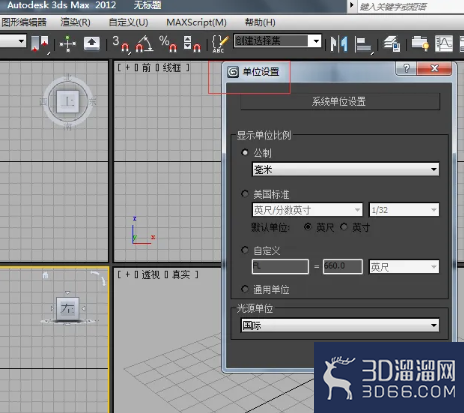Select the 美国标准 radio button
The width and height of the screenshot is (464, 413).
tap(245, 194)
